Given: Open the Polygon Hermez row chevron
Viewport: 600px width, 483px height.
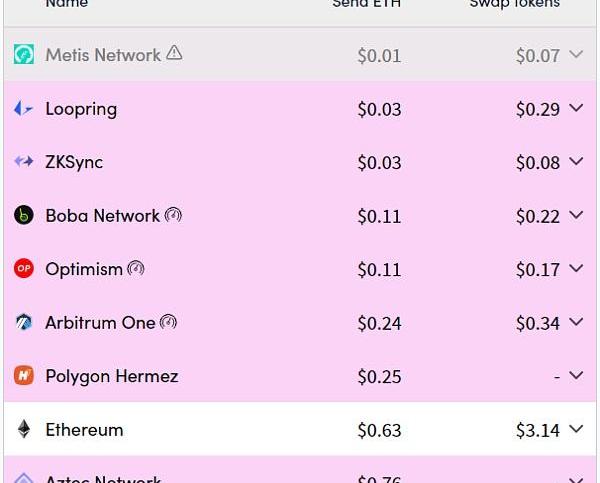Looking at the screenshot, I should pos(575,376).
